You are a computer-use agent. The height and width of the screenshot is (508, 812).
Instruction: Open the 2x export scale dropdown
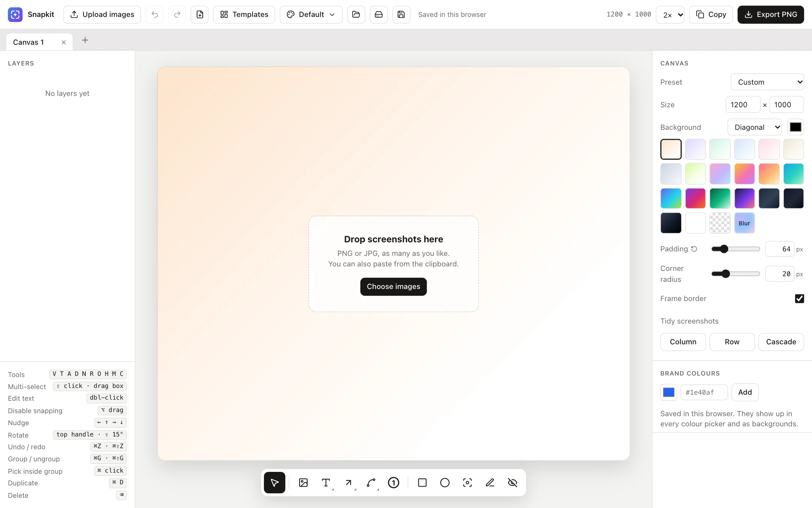(x=670, y=14)
